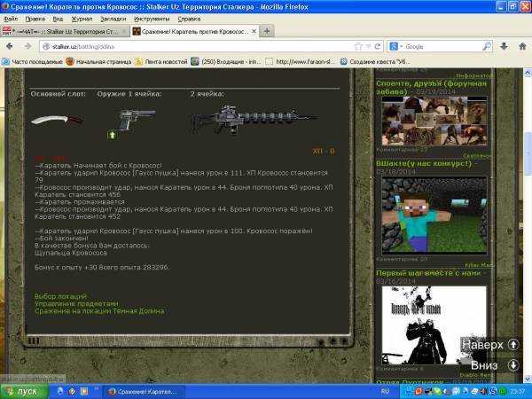This screenshot has height=399, width=532.
Task: Open the Управление предметами link
Action: [75, 303]
